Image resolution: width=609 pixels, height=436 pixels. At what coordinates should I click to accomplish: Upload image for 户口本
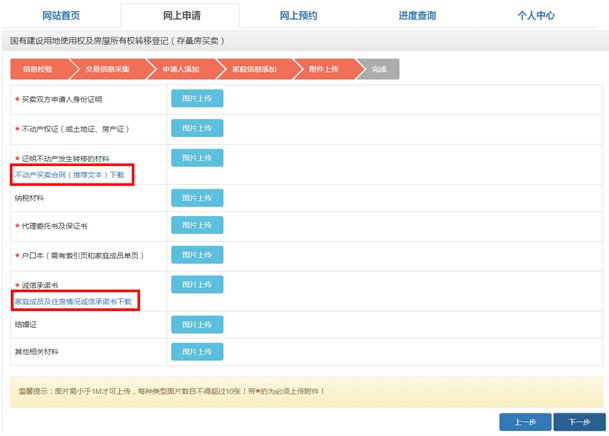point(197,255)
